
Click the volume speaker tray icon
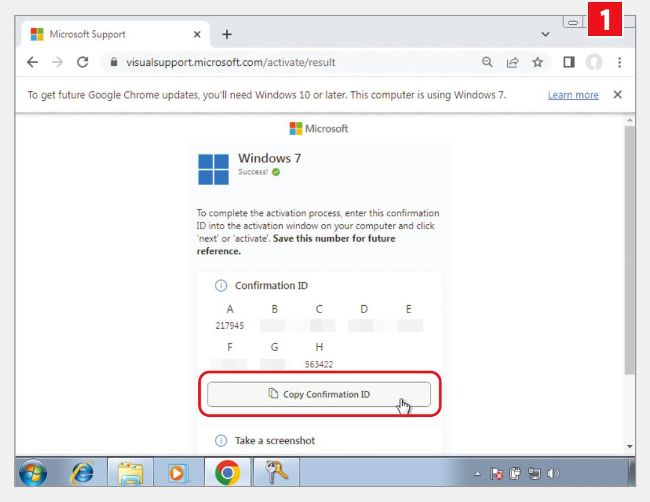[553, 473]
